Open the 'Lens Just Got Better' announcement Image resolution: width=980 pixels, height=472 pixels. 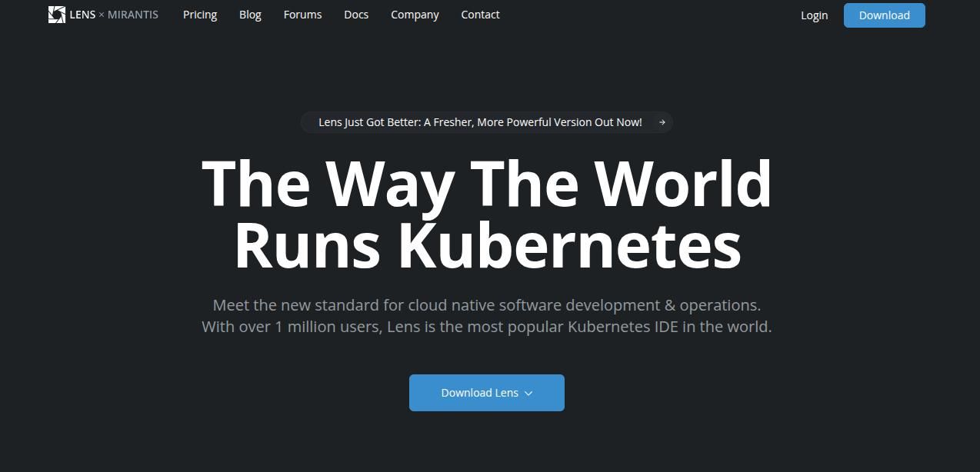pos(486,122)
